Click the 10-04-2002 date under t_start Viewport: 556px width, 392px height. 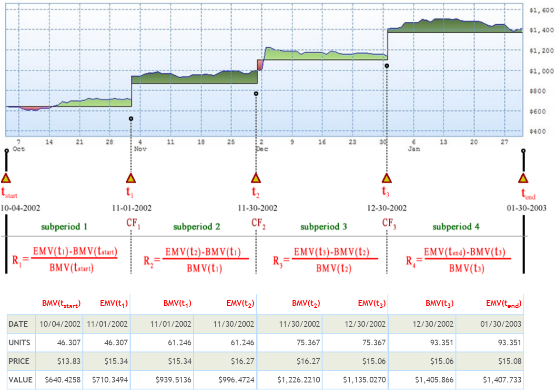(x=21, y=208)
